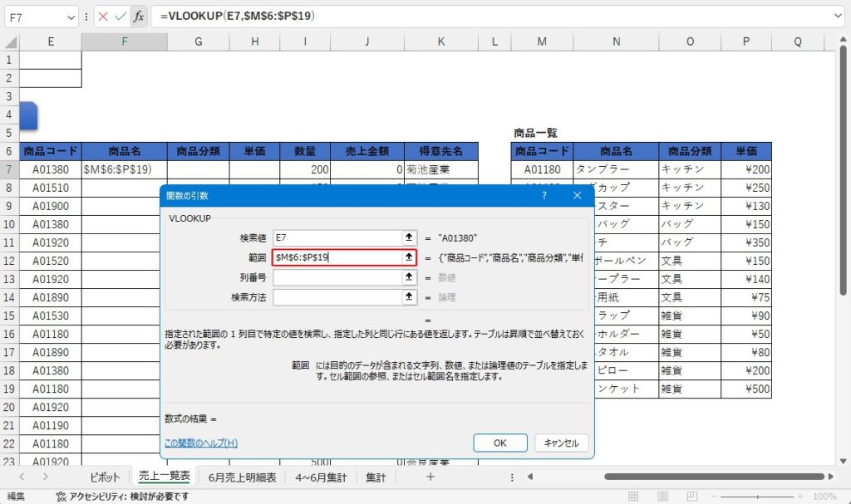
Task: Switch to Normal view in status bar
Action: pos(632,497)
